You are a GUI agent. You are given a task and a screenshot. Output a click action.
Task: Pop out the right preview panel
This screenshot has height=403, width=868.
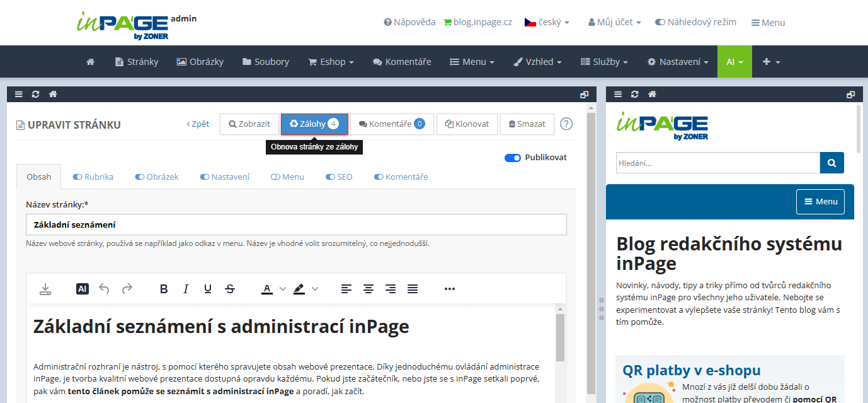click(x=851, y=95)
